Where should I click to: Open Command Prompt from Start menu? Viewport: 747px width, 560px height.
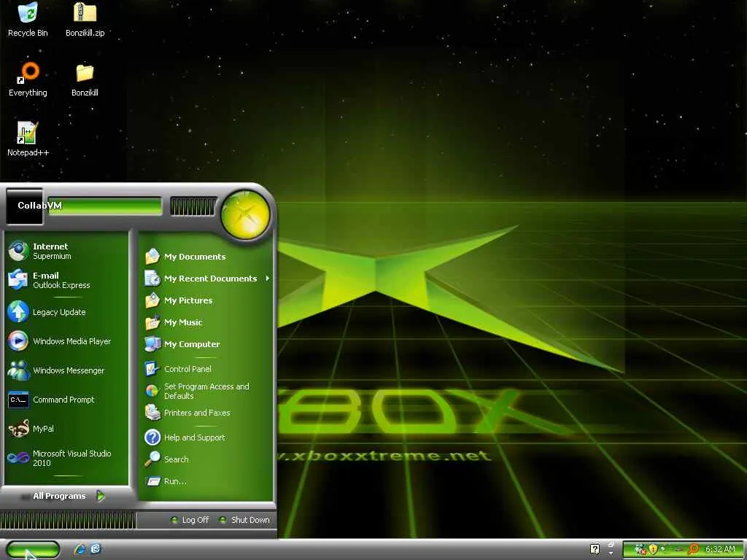click(x=66, y=400)
